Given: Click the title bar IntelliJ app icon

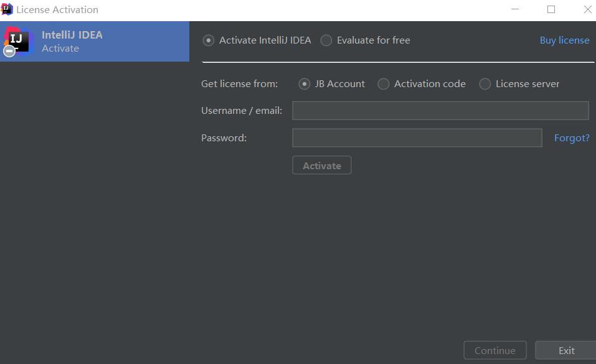Looking at the screenshot, I should [7, 9].
